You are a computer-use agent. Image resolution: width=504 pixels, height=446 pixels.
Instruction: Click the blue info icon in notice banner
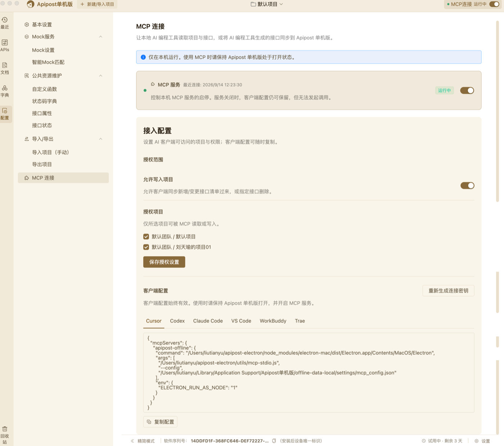coord(143,57)
